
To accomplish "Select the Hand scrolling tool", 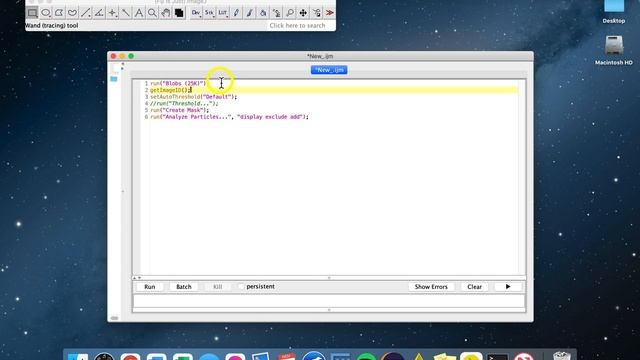I will click(x=166, y=13).
